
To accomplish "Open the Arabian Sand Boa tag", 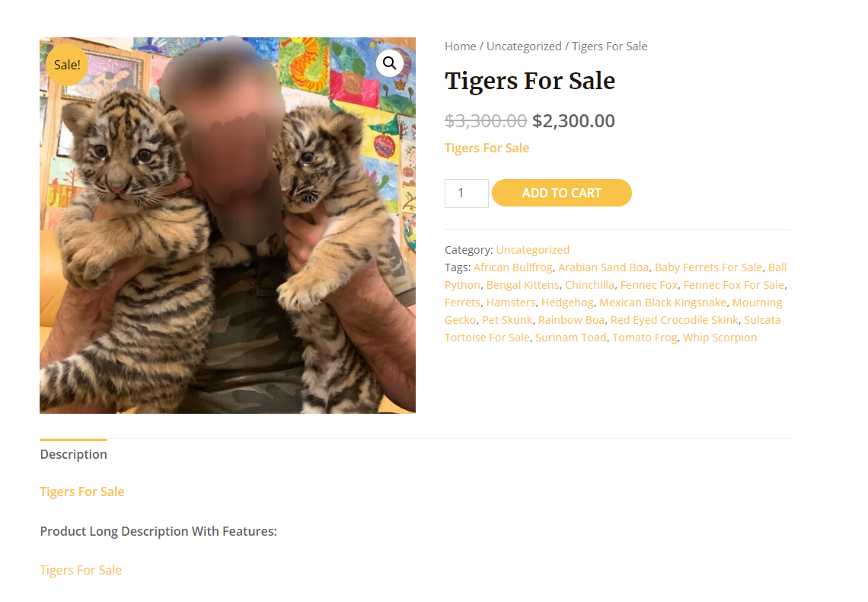I will coord(603,267).
